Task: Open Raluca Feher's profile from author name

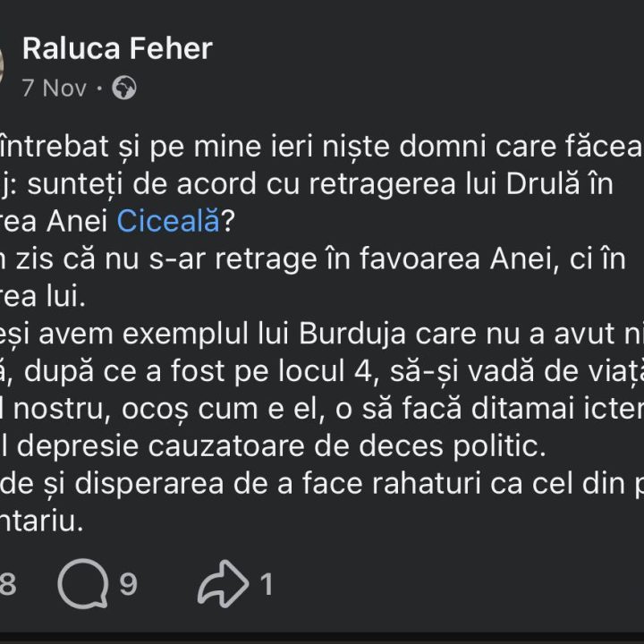Action: tap(117, 47)
